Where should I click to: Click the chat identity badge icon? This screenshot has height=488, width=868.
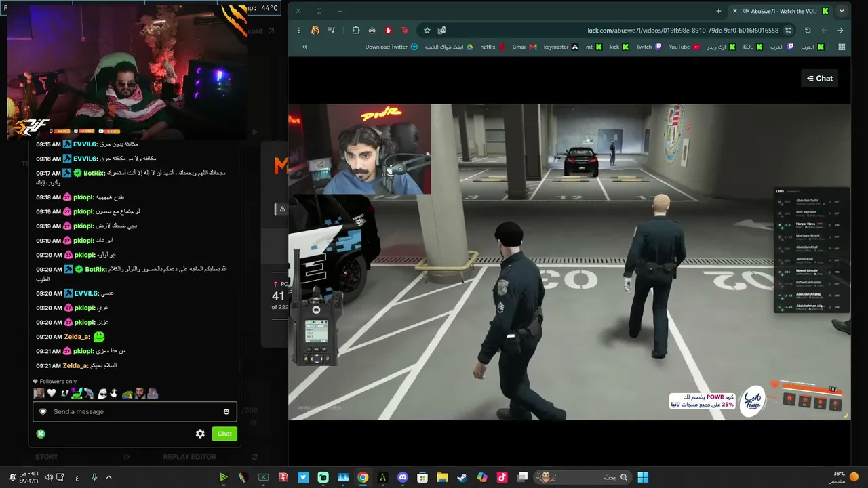(43, 411)
